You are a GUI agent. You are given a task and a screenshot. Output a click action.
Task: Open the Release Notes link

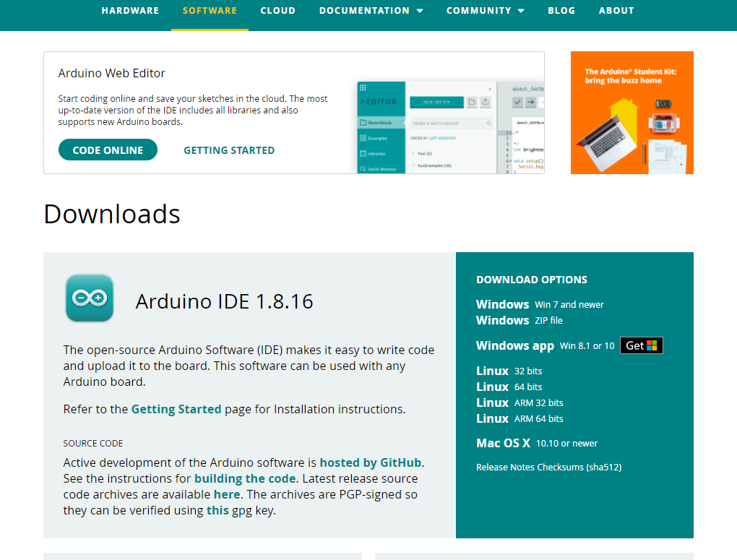click(x=505, y=468)
